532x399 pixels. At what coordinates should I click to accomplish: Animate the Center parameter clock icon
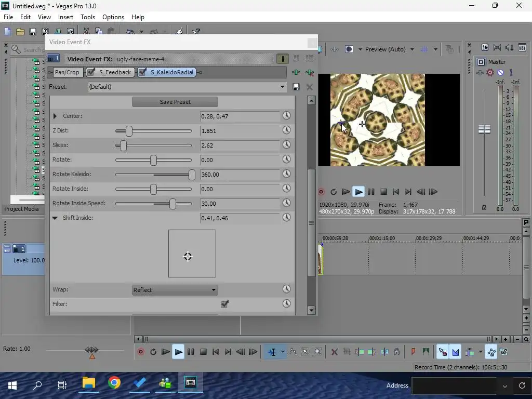click(x=287, y=116)
